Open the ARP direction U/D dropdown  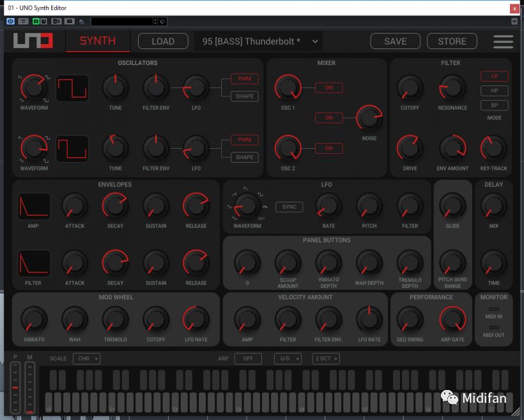pyautogui.click(x=288, y=359)
